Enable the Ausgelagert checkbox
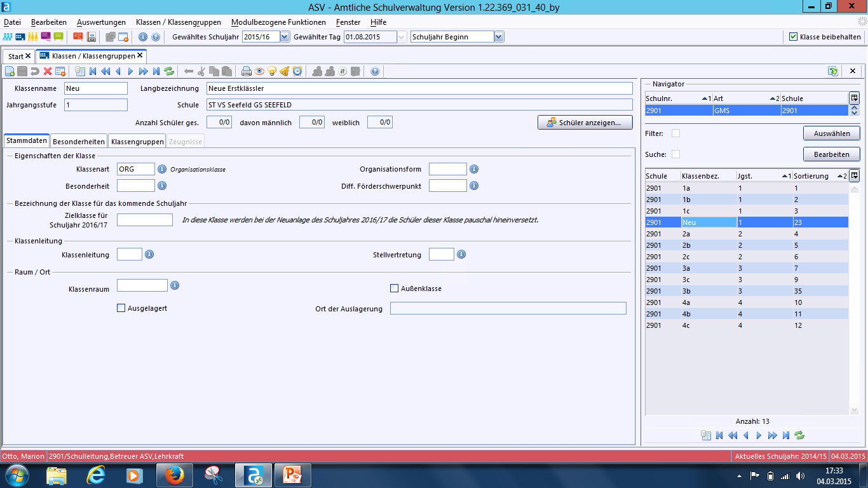Viewport: 868px width, 488px height. coord(121,308)
